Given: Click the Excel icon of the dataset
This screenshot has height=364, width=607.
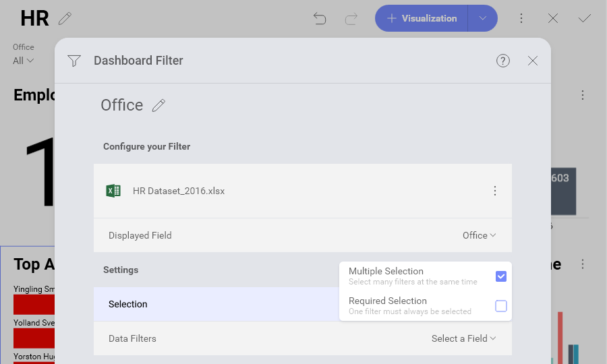Looking at the screenshot, I should pos(113,191).
